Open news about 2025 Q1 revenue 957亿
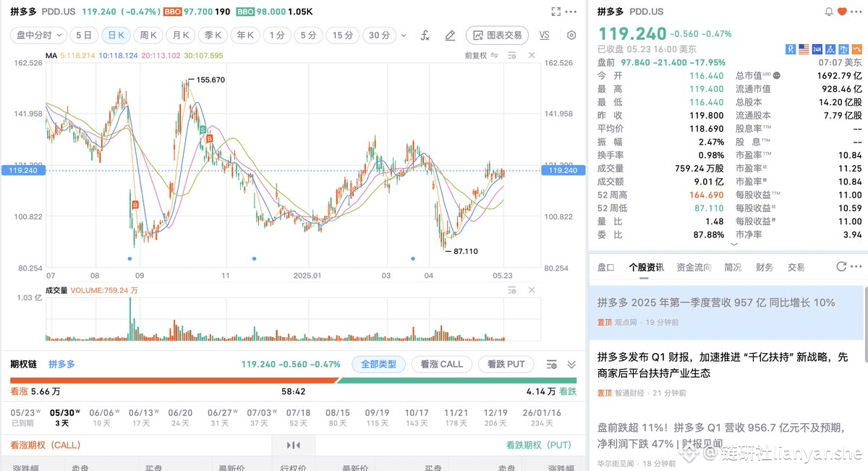Screen dimensions: 868x471 coord(728,313)
